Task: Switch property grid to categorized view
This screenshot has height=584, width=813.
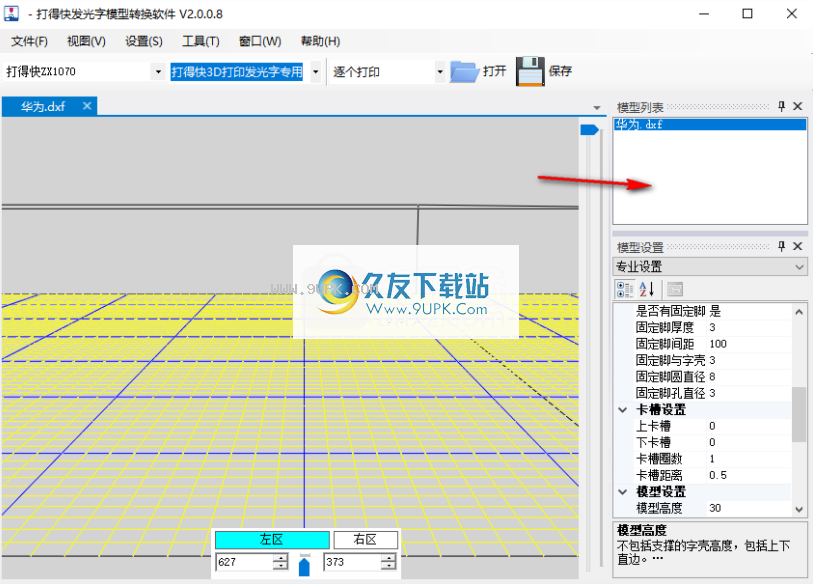Action: [x=625, y=289]
